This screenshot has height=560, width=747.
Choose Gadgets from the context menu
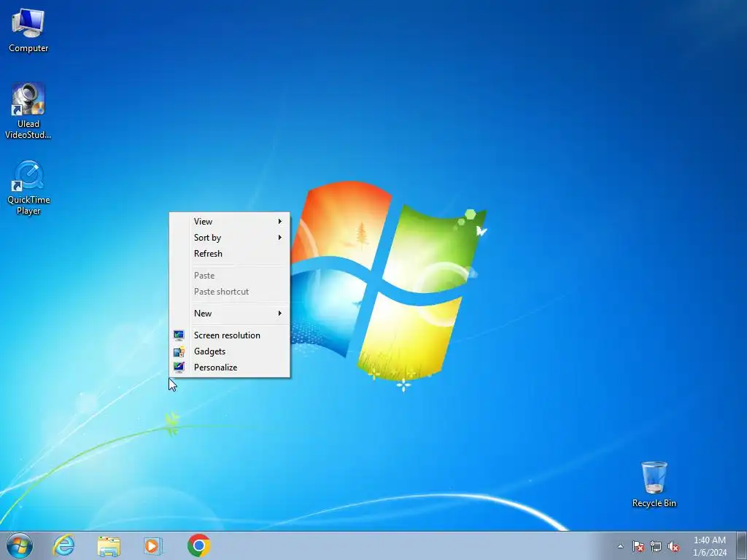(229, 351)
